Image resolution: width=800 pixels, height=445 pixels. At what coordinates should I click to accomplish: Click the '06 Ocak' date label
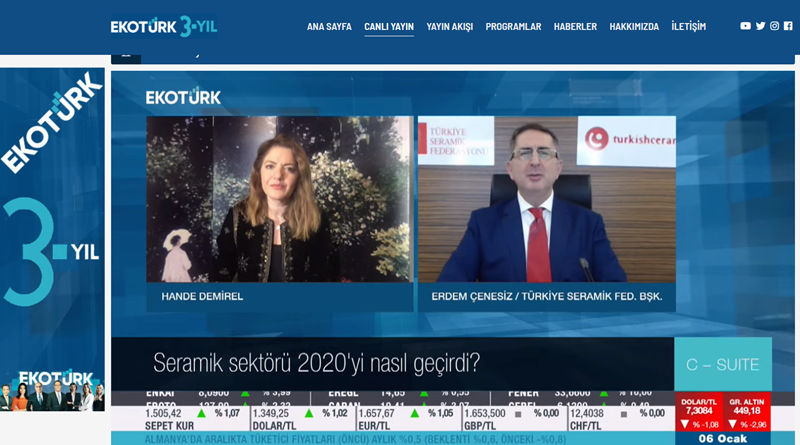[x=722, y=438]
